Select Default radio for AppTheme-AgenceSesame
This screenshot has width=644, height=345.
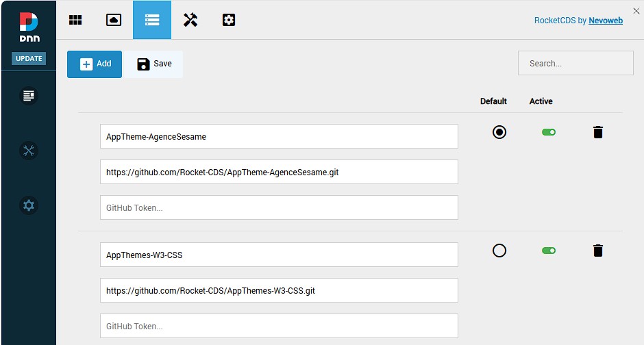pyautogui.click(x=499, y=132)
